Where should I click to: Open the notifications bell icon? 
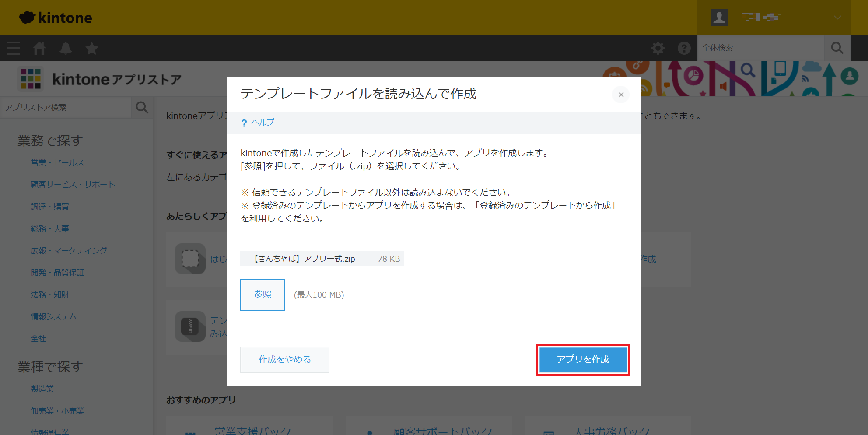point(66,48)
